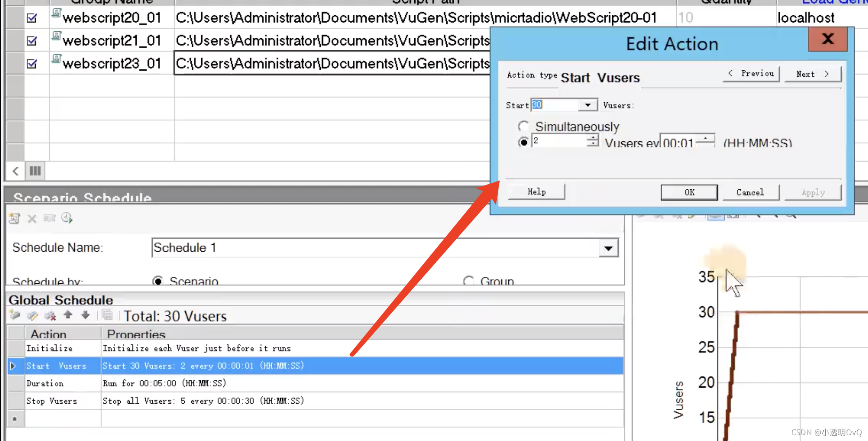
Task: Click the script icon of webscript23_01
Action: point(56,60)
